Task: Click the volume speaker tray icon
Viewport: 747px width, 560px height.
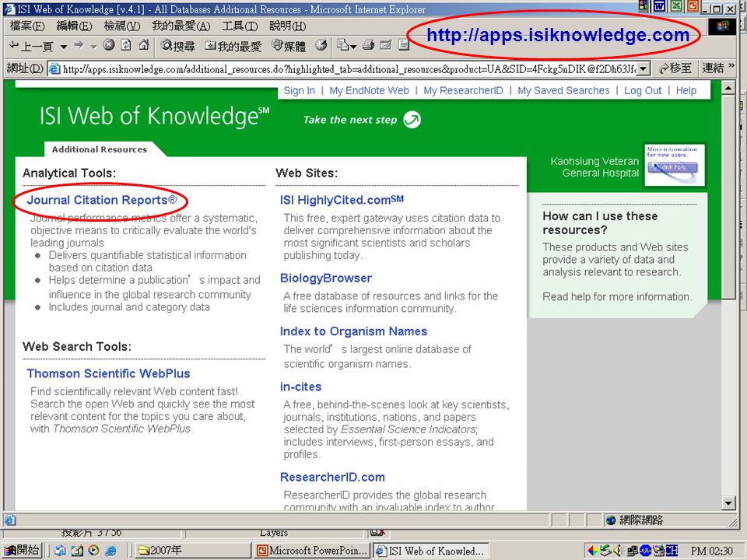Action: (619, 551)
